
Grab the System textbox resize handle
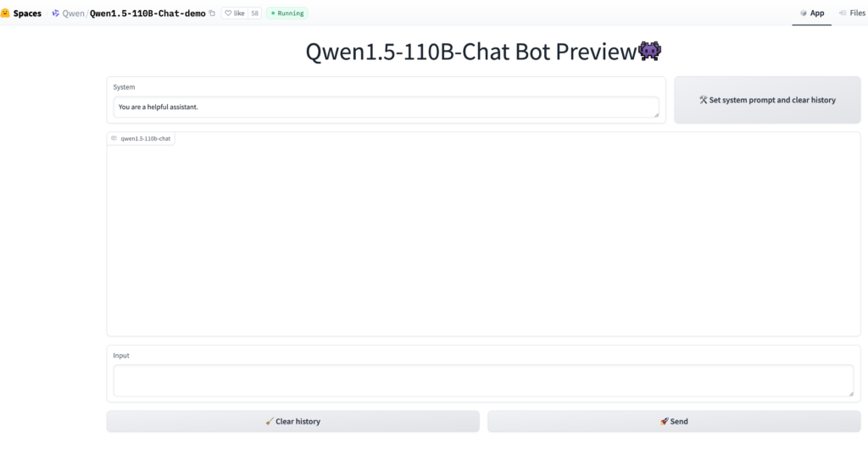click(x=655, y=114)
